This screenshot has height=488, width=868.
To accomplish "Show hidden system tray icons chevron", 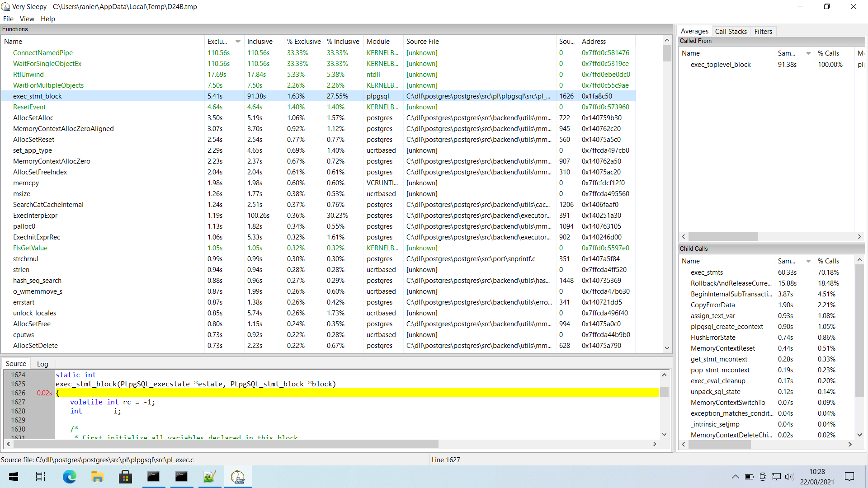I will point(735,477).
